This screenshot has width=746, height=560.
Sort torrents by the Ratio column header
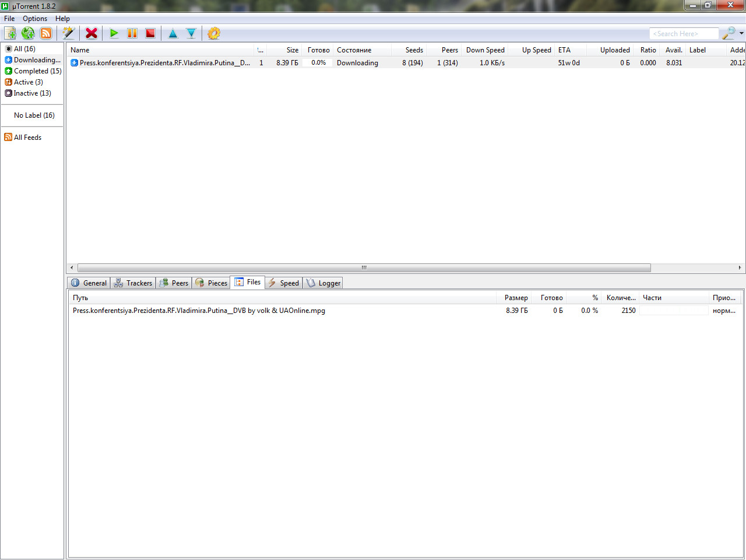(x=646, y=50)
